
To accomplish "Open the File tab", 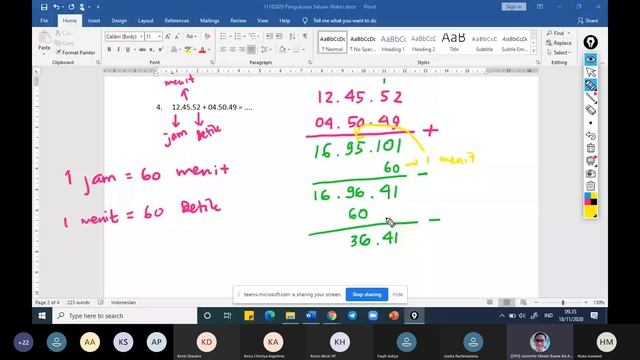I will coord(44,20).
